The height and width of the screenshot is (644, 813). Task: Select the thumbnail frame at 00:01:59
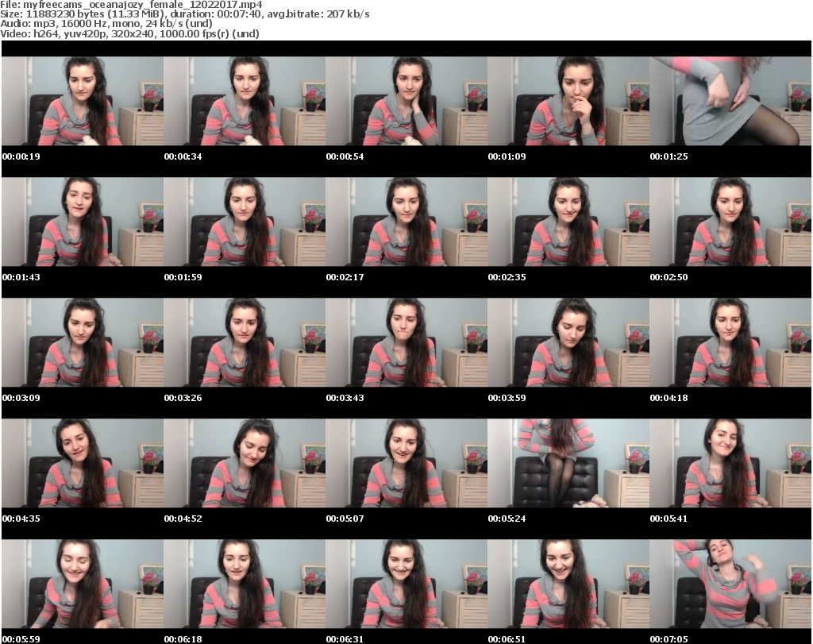coord(245,222)
